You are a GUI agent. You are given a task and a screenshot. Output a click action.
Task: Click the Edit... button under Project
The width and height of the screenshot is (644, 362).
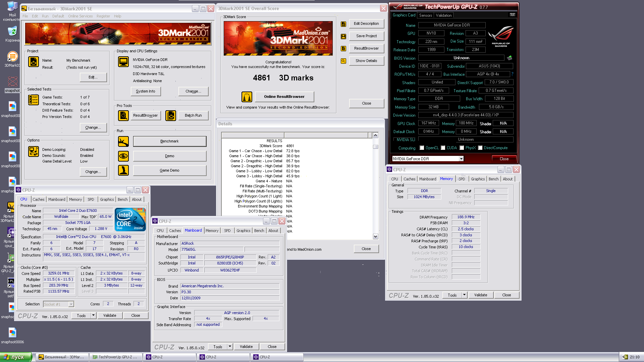pyautogui.click(x=93, y=77)
